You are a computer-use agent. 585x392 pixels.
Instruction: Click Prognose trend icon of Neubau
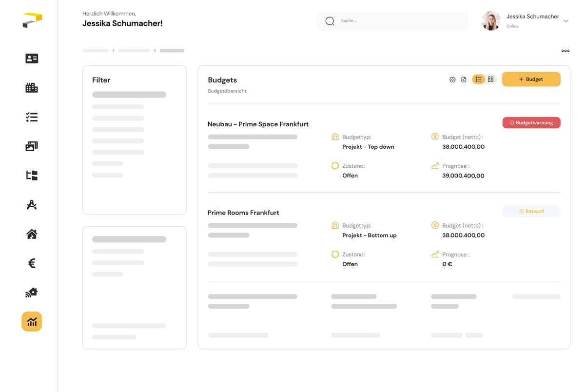click(435, 166)
